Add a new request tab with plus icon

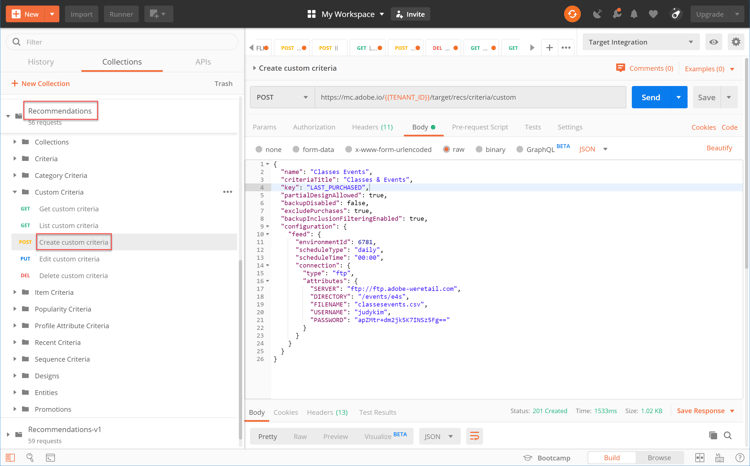[x=549, y=47]
